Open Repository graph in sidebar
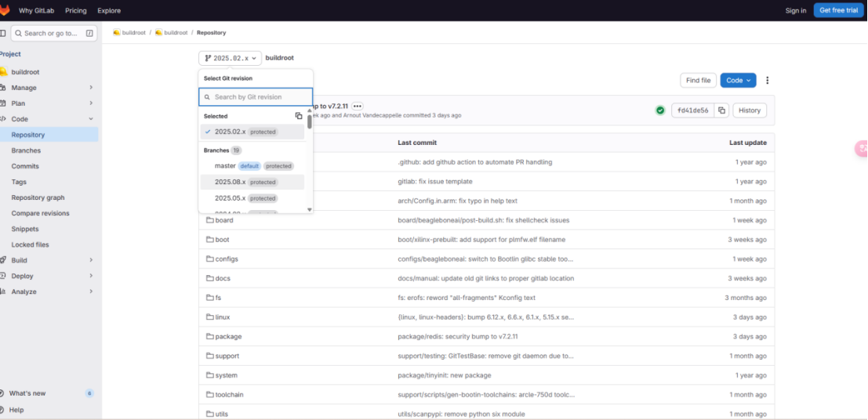Screen dimensions: 868x420 pos(49,197)
